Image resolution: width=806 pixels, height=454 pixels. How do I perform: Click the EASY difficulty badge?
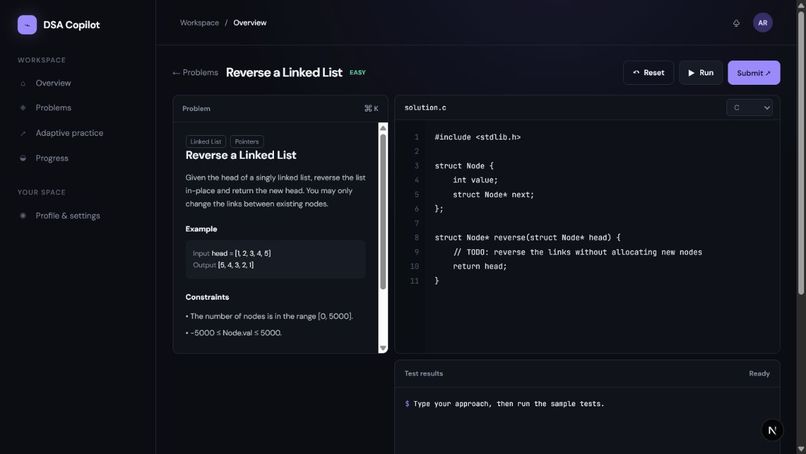click(357, 72)
